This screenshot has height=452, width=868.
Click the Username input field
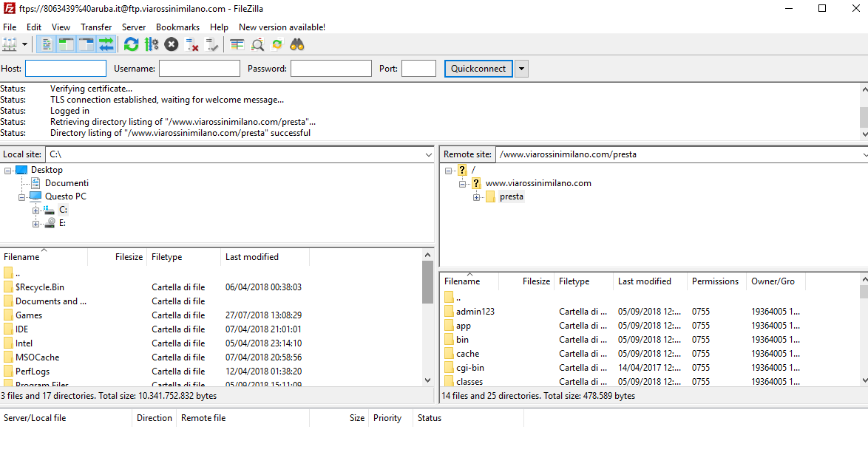click(x=200, y=69)
